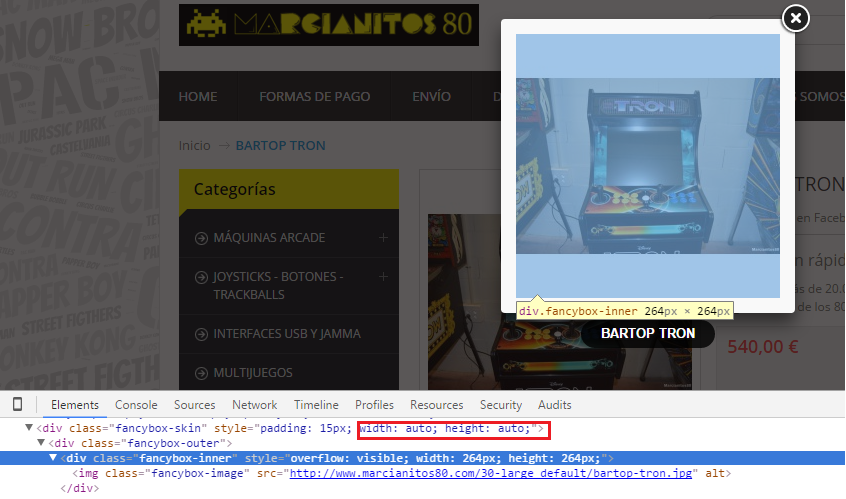Image resolution: width=846 pixels, height=499 pixels.
Task: Open FORMAS DE PAGO page
Action: tap(315, 96)
